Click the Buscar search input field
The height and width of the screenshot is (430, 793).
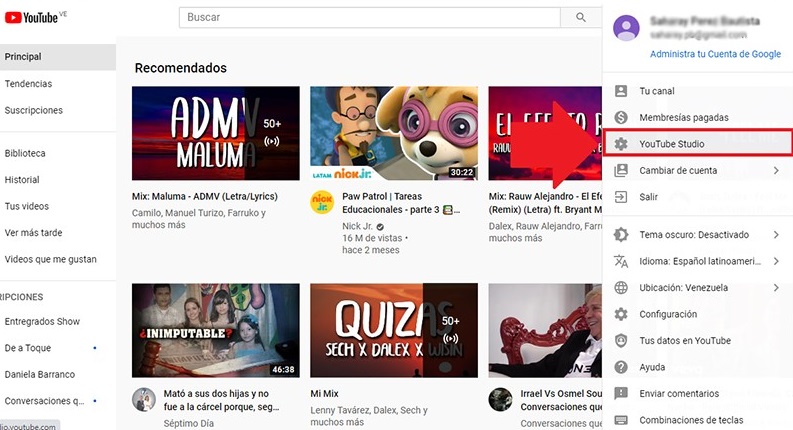[x=370, y=17]
